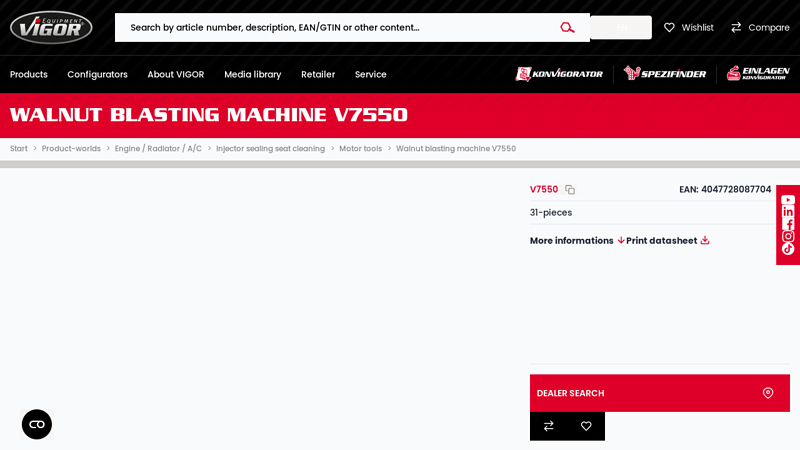Open the EN language selector
This screenshot has width=800, height=450.
[x=621, y=28]
